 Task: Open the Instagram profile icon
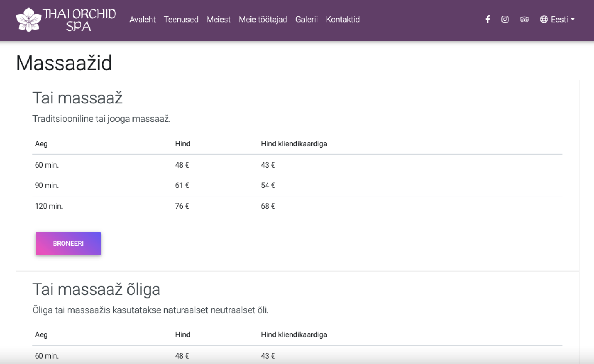coord(505,20)
